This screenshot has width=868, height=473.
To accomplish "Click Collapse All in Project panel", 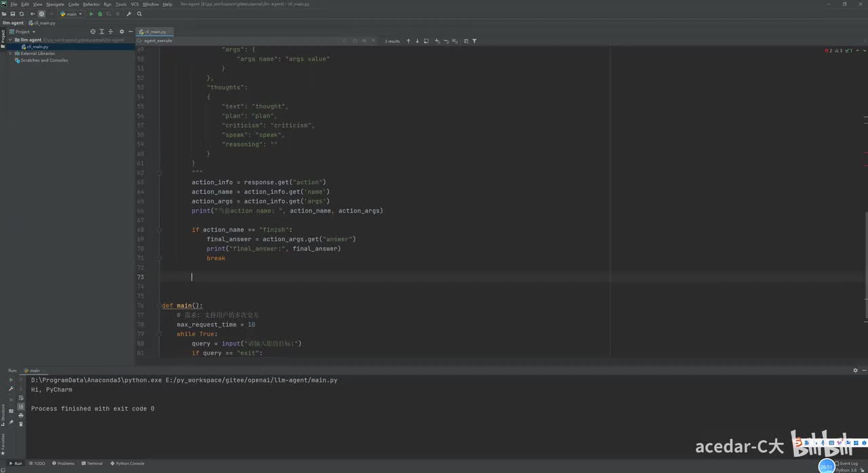I will click(x=111, y=32).
